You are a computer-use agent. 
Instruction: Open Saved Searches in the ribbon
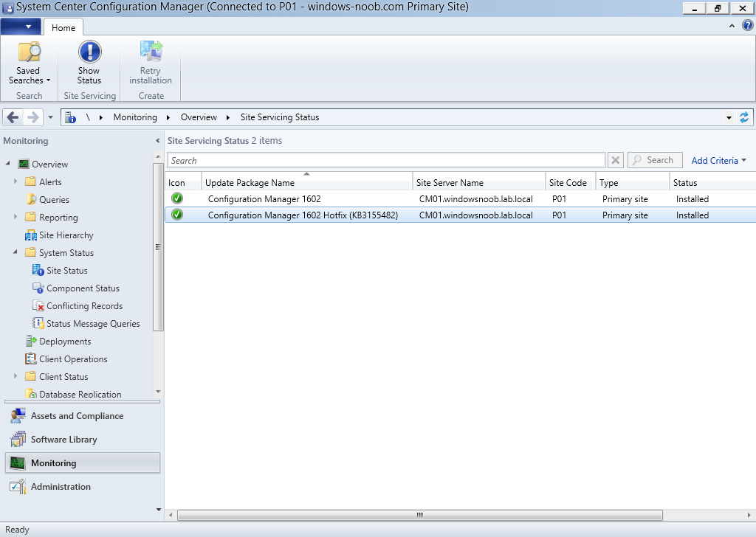tap(29, 63)
